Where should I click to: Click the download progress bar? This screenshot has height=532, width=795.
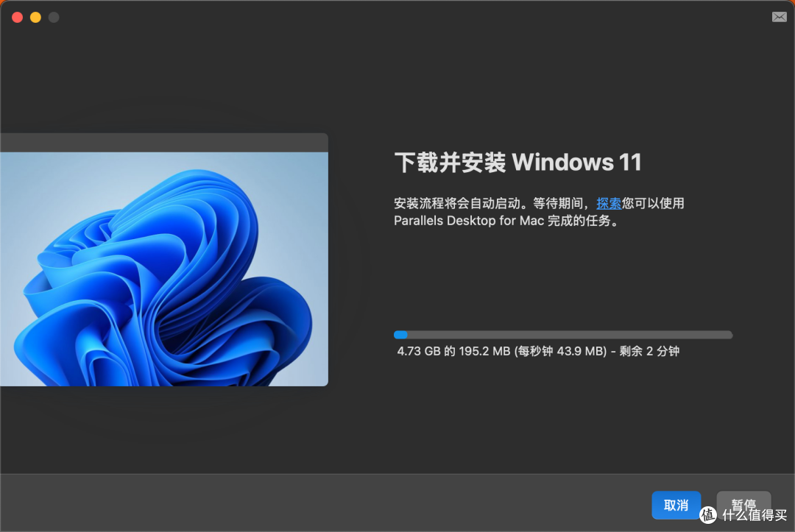[x=563, y=334]
